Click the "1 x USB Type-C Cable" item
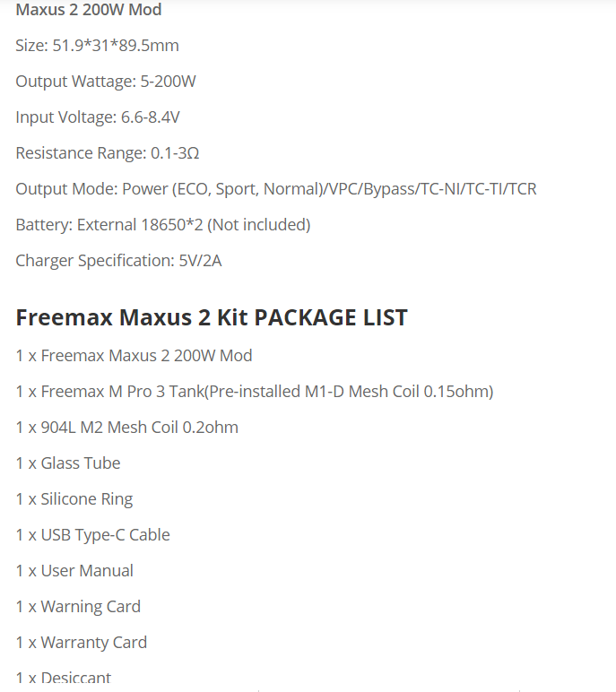Screen dimensions: 616x692 pos(92,535)
